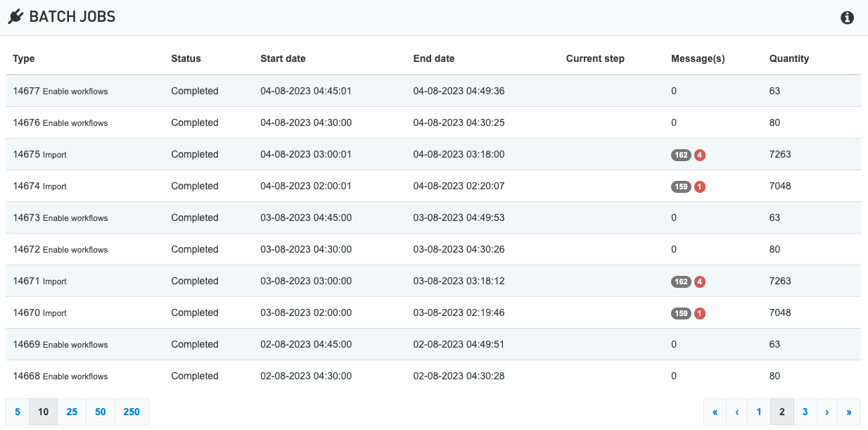The width and height of the screenshot is (868, 430).
Task: Click end date 03-08-2023 03:18:12
Action: (459, 281)
